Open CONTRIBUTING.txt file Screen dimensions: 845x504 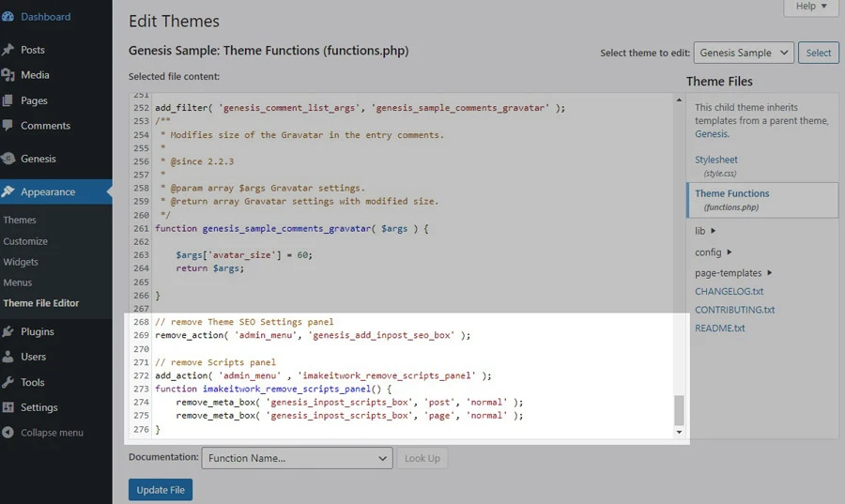[x=734, y=310]
